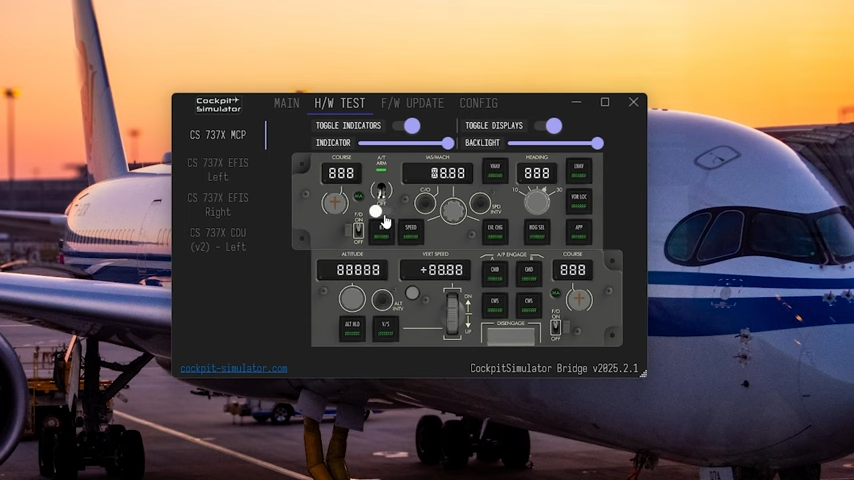Image resolution: width=854 pixels, height=480 pixels.
Task: Click the Cockpit Simulator logo
Action: tap(218, 105)
